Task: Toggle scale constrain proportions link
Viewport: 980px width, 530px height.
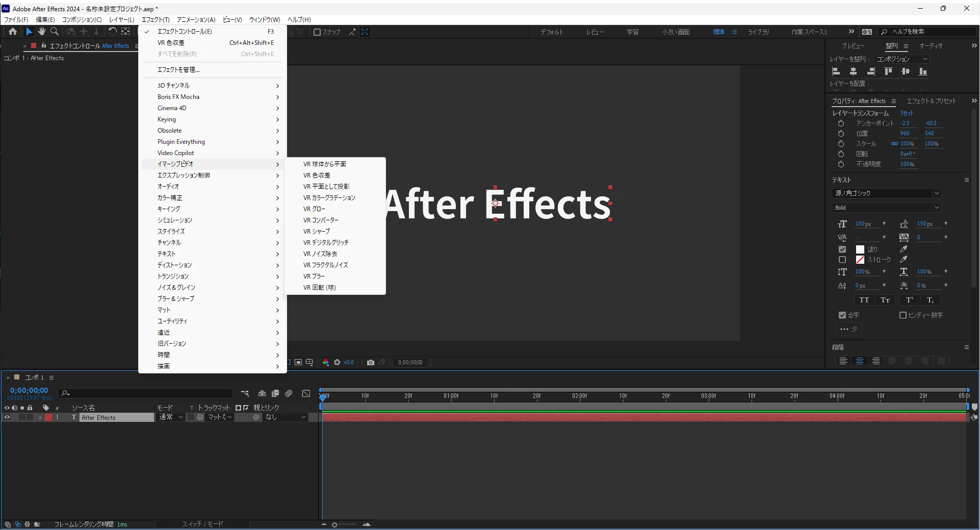Action: click(x=894, y=144)
